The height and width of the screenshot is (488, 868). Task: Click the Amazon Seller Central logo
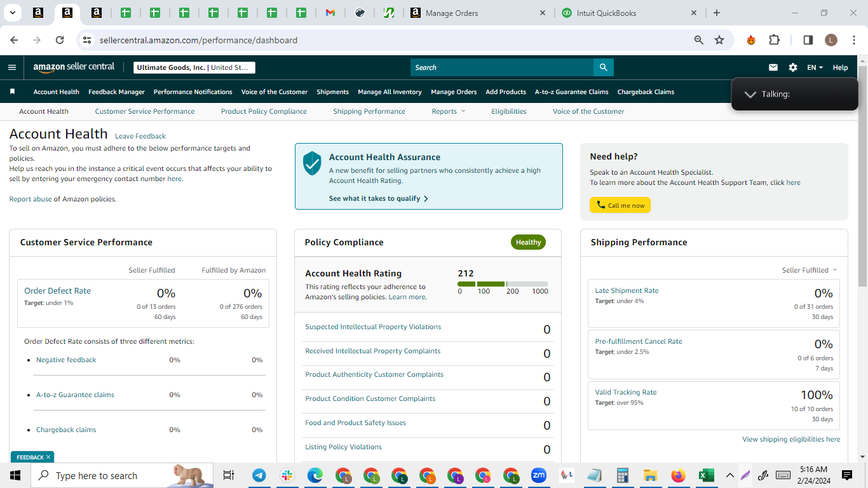click(74, 67)
